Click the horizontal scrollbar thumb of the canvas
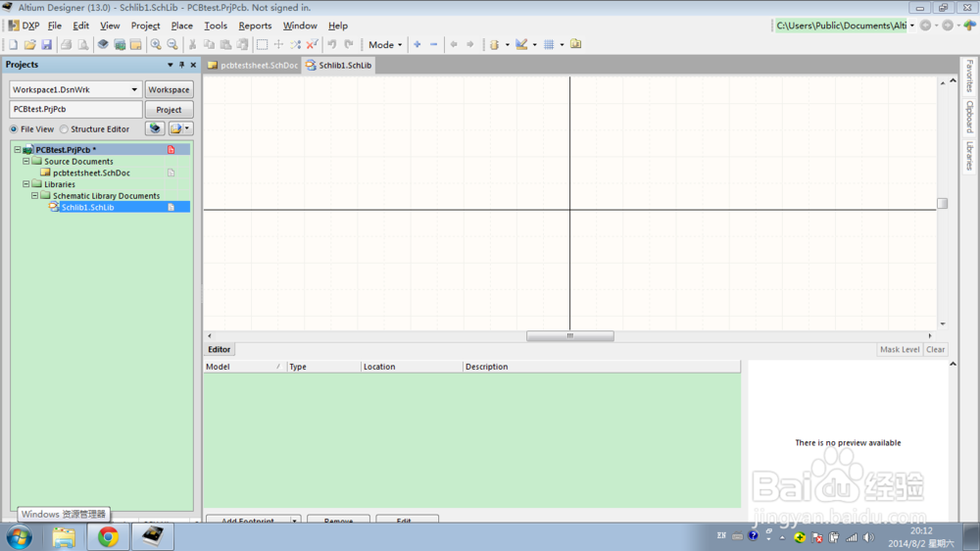This screenshot has height=551, width=980. pos(570,336)
